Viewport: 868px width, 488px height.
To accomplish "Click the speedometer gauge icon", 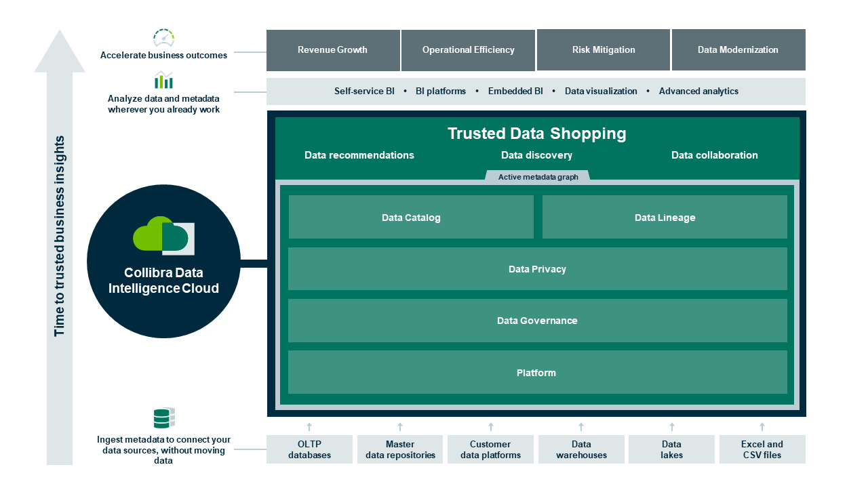I will point(163,39).
